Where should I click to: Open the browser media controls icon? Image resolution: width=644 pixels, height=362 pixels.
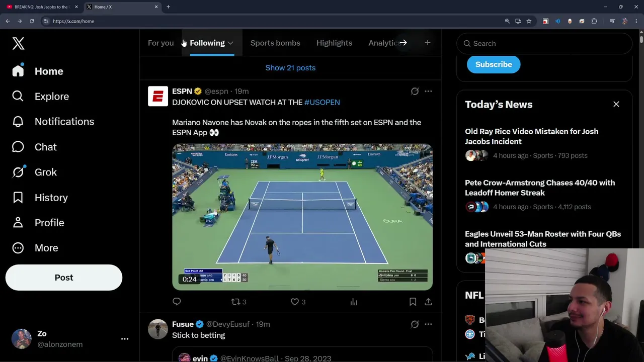(x=612, y=21)
